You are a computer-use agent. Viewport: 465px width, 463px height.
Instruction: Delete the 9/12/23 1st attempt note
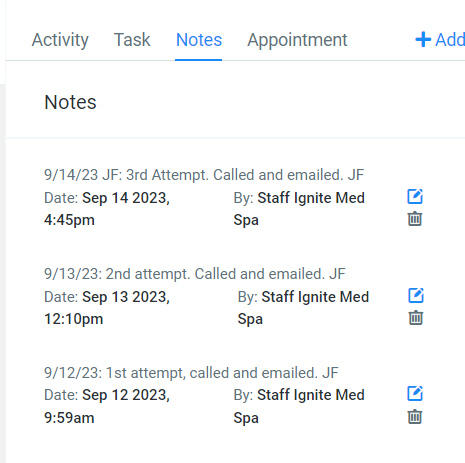click(415, 417)
